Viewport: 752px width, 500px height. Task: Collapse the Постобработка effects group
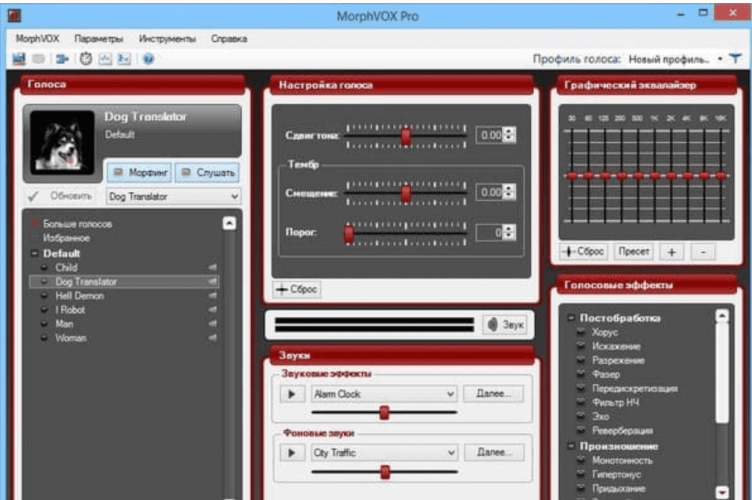coord(571,317)
